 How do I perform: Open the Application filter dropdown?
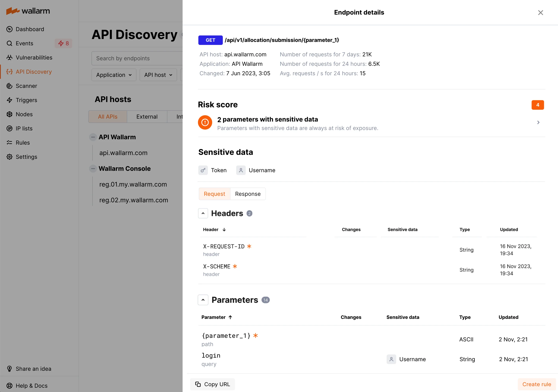click(114, 75)
